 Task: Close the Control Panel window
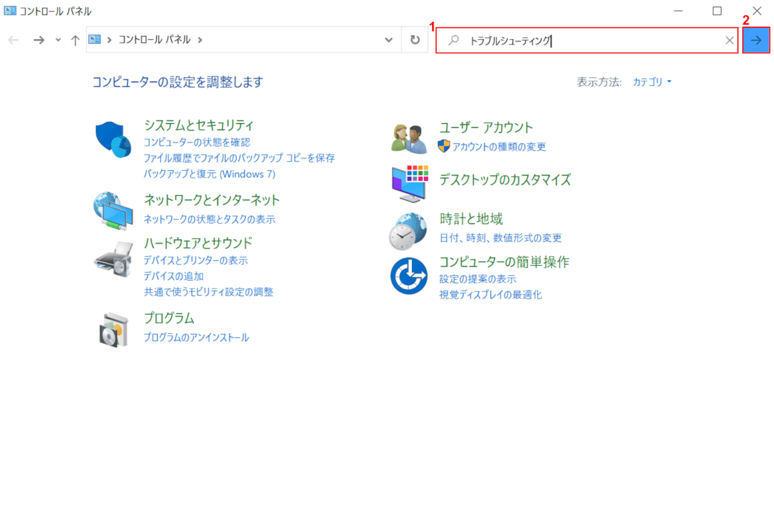click(757, 11)
